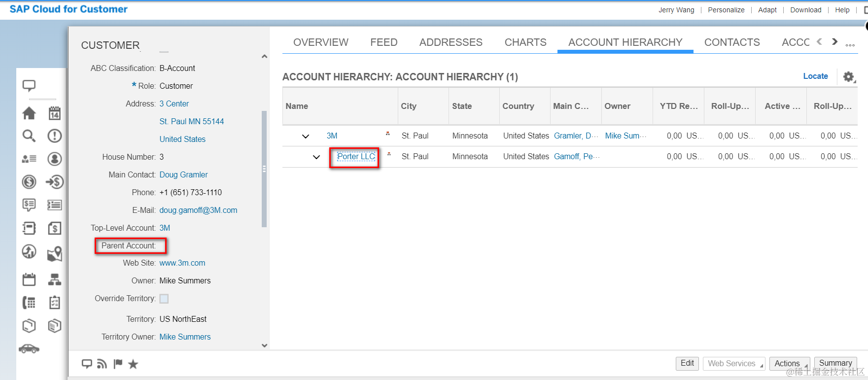Screen dimensions: 868x380
Task: Switch to the Contacts tab
Action: click(732, 42)
